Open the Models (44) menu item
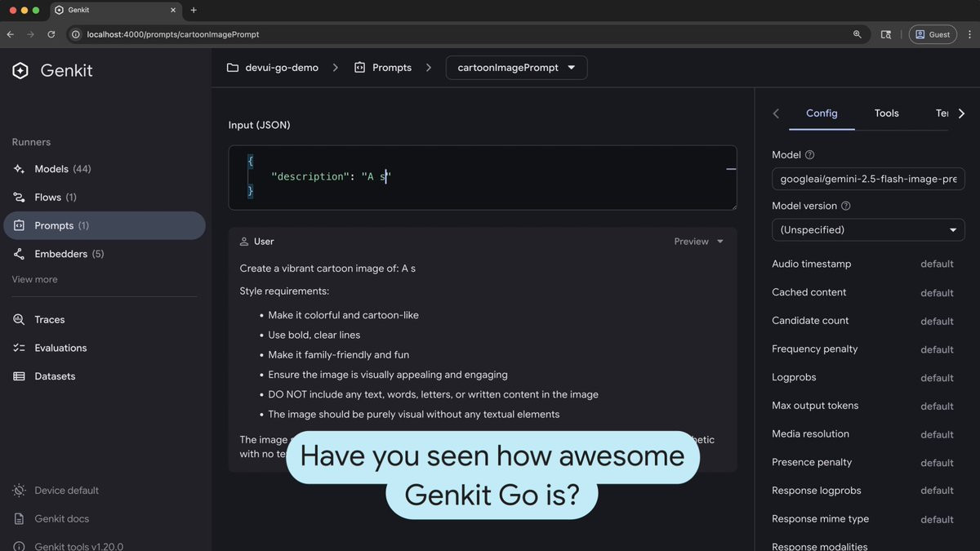This screenshot has width=980, height=551. (103, 169)
